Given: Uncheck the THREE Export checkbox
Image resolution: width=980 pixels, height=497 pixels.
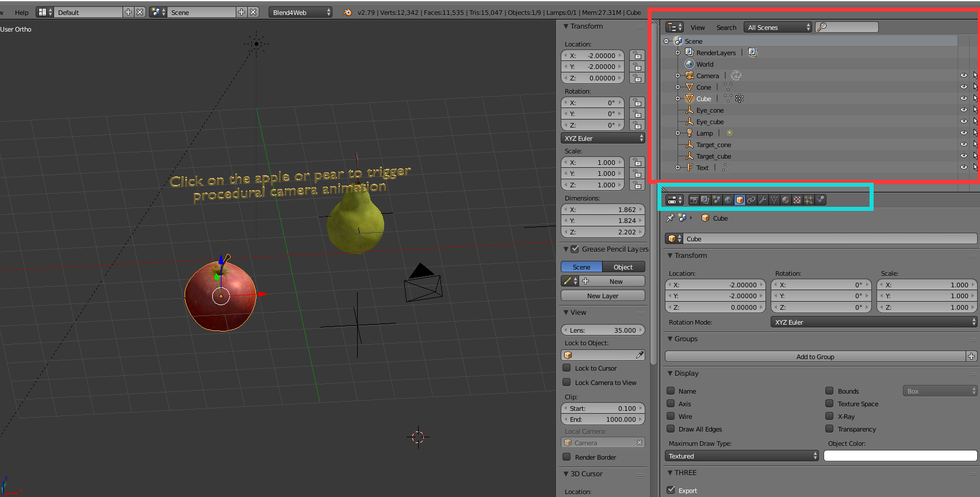Looking at the screenshot, I should click(x=671, y=490).
